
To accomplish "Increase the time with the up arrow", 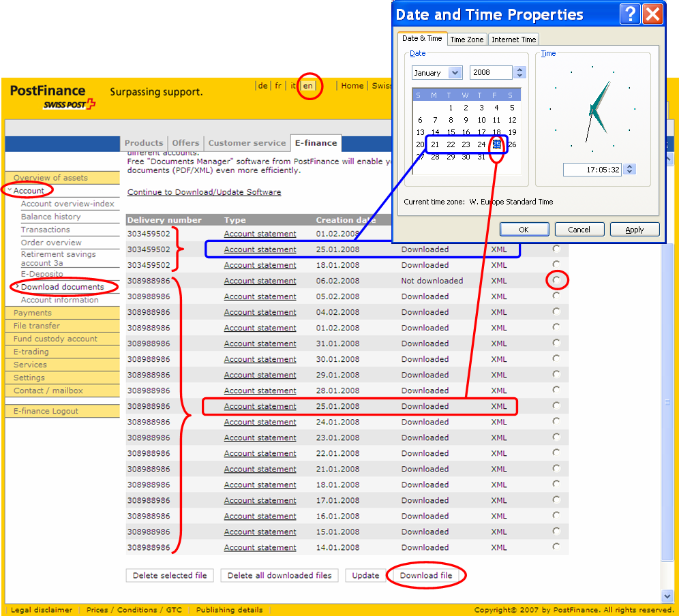I will point(630,166).
